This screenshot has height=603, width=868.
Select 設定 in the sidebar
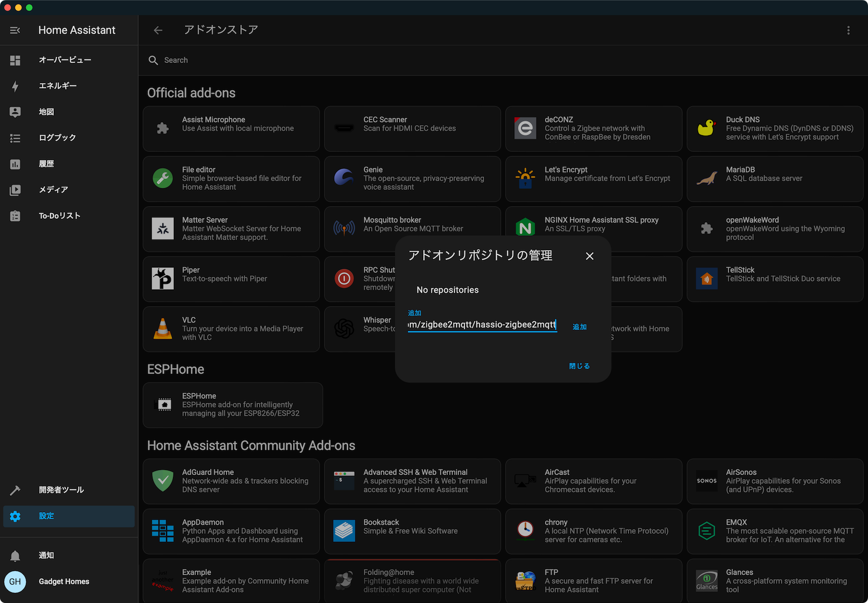[x=69, y=516]
